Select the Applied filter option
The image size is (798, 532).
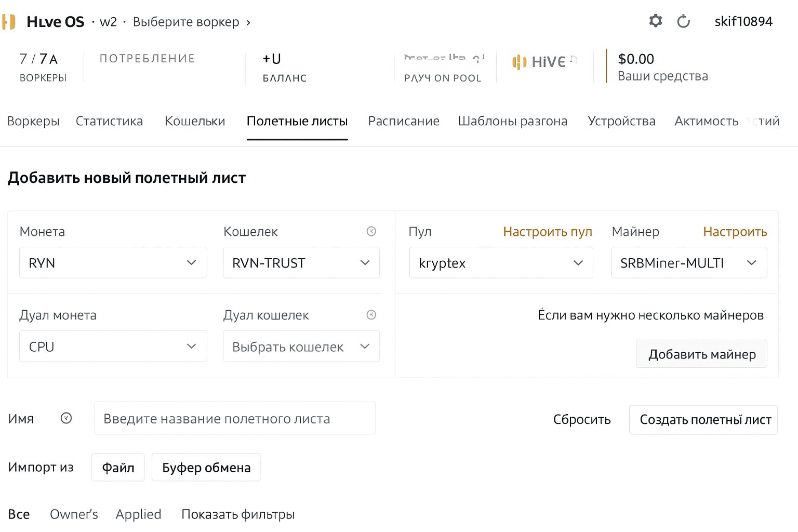point(138,514)
